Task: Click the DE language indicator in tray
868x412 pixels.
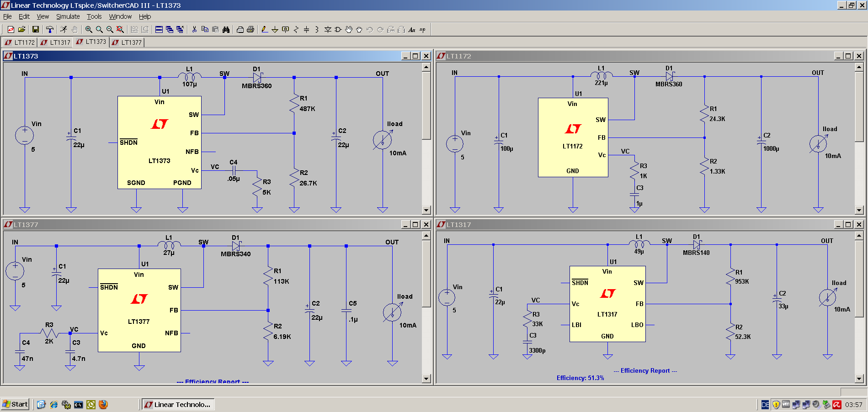Action: (765, 404)
